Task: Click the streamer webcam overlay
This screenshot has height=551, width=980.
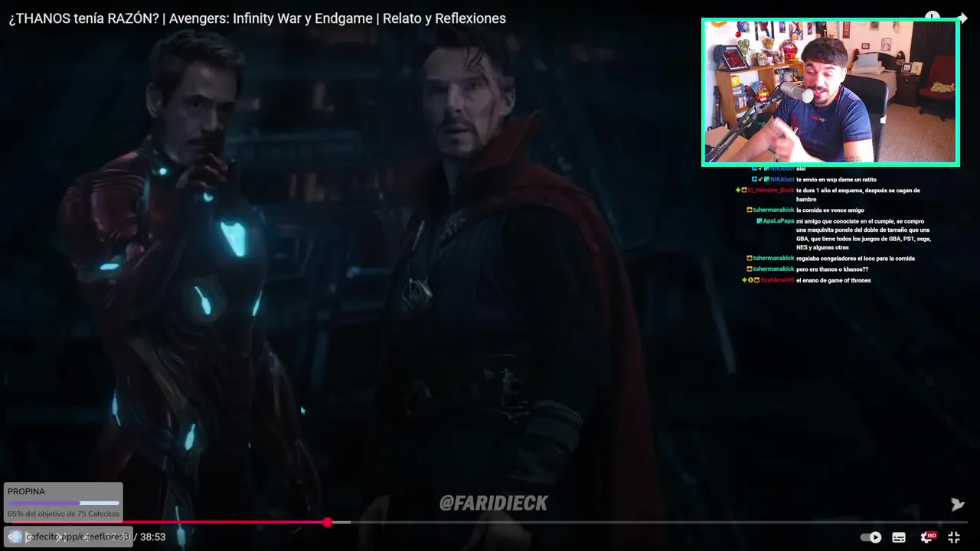Action: coord(830,92)
